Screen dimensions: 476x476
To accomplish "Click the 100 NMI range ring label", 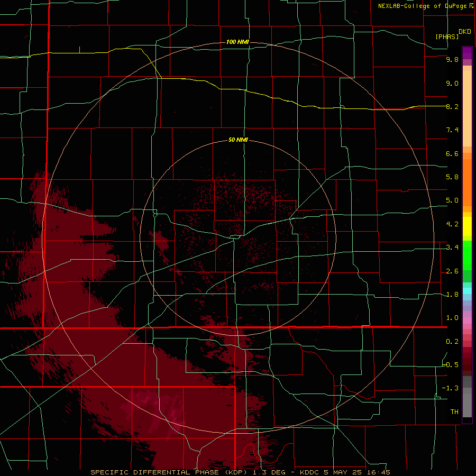I will pos(237,42).
